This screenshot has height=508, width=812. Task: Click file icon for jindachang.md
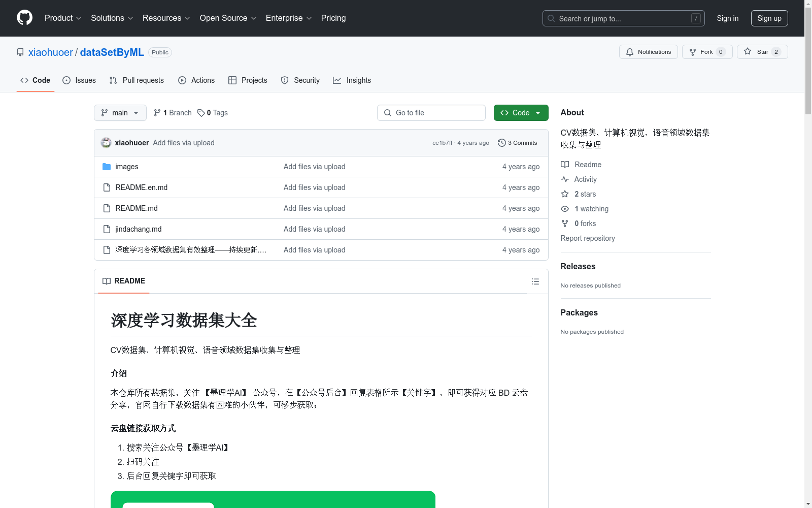click(107, 229)
